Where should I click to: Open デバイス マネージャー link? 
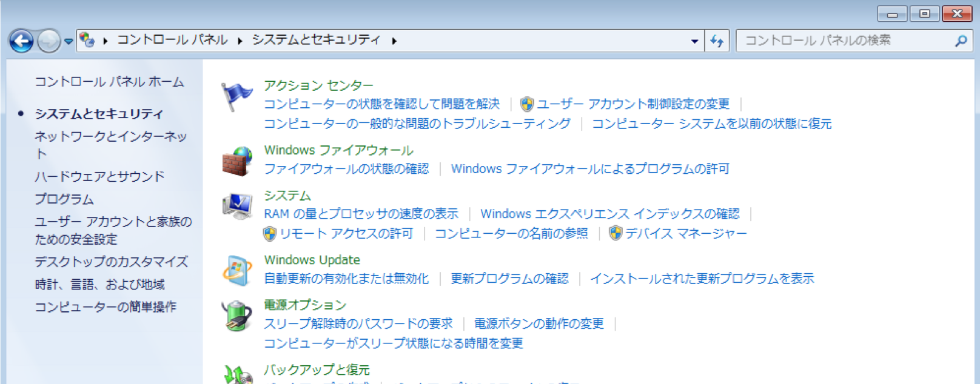(685, 234)
